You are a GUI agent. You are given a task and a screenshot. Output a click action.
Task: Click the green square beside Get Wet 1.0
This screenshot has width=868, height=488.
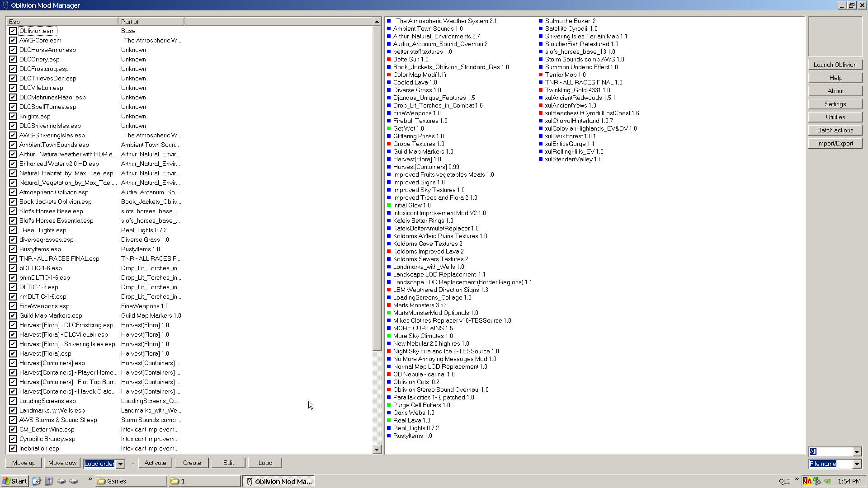(389, 128)
